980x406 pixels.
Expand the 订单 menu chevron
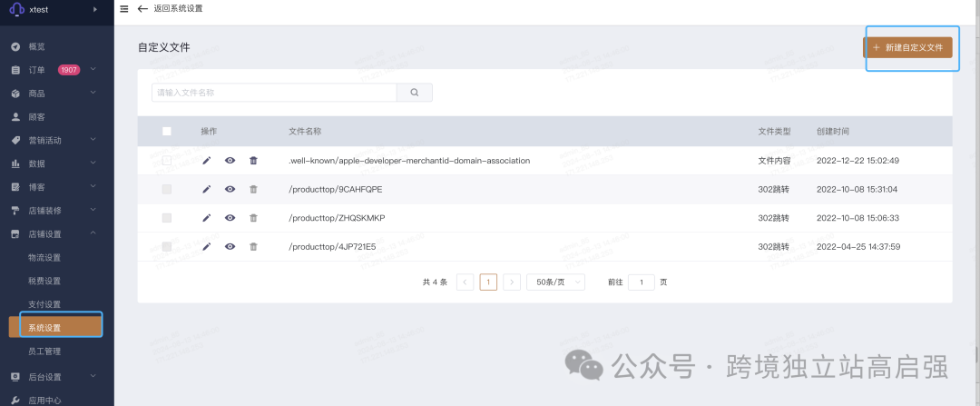(x=93, y=69)
